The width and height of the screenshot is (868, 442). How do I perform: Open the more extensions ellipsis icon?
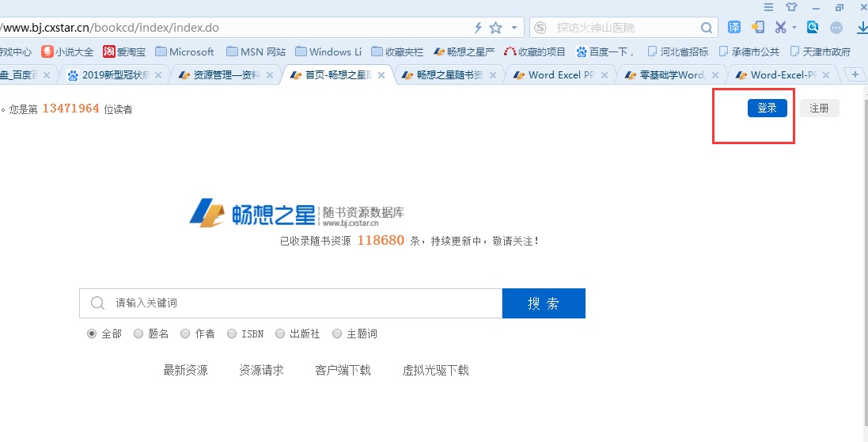836,28
